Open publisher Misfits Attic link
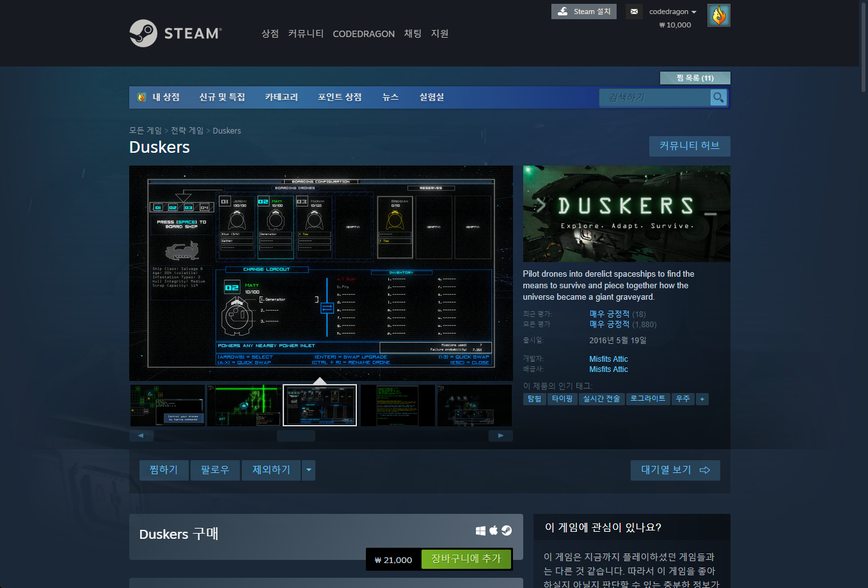The width and height of the screenshot is (868, 588). [608, 369]
